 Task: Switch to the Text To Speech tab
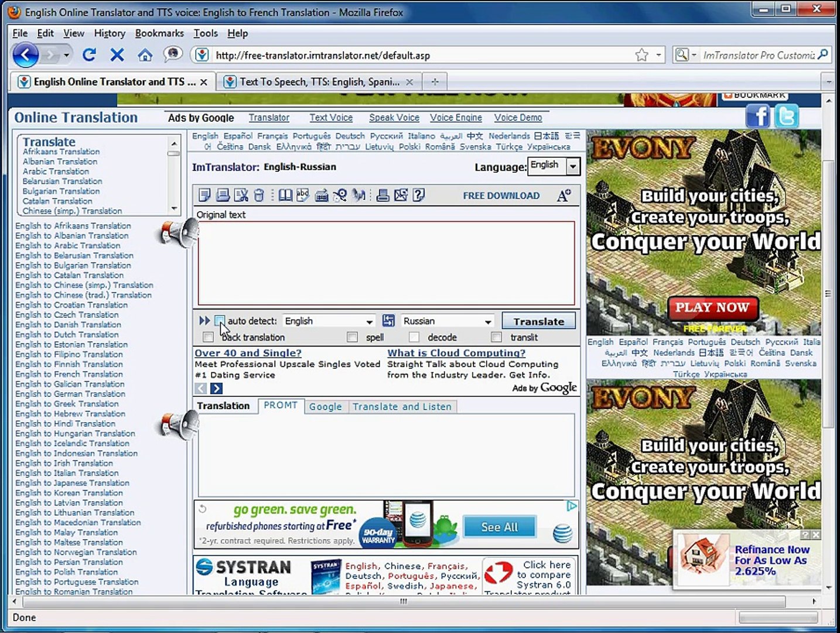[319, 81]
